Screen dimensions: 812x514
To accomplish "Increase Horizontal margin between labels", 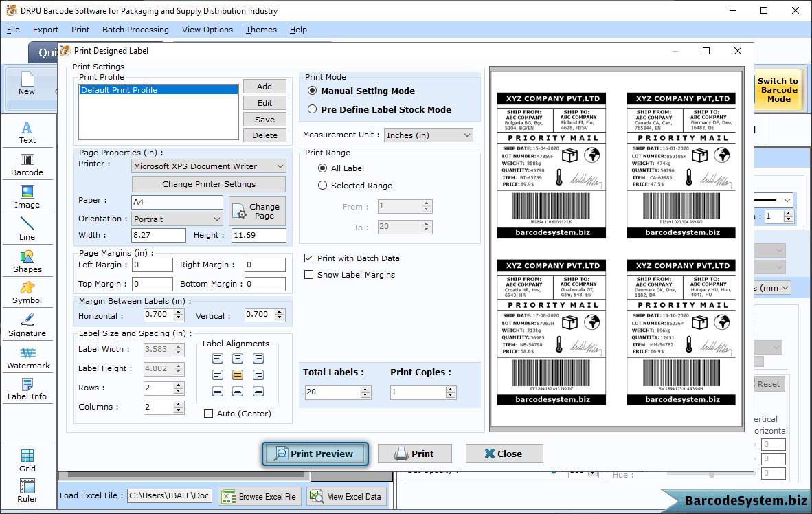I will [179, 312].
